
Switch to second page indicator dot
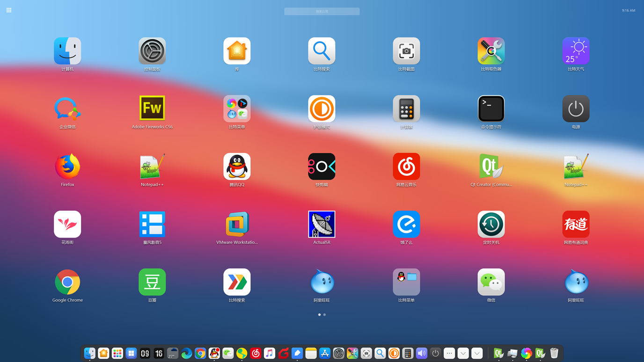(324, 315)
